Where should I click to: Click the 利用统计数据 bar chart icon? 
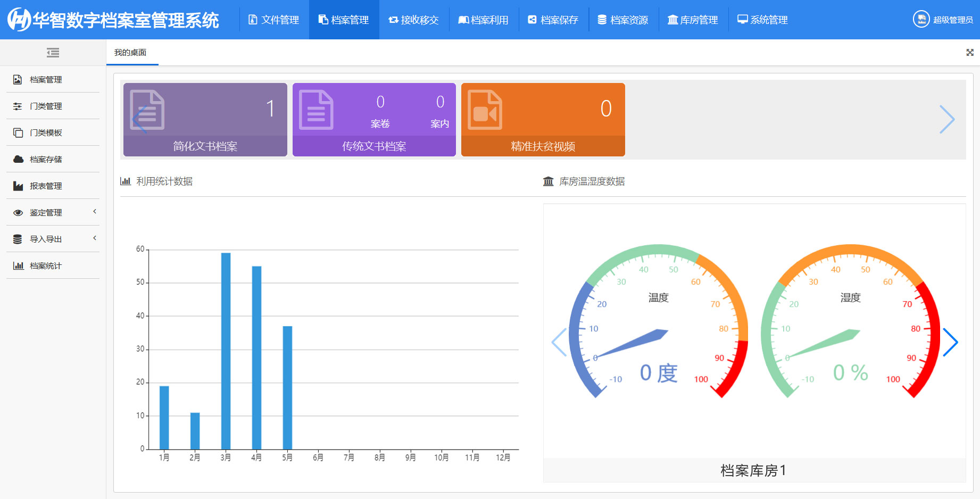coord(126,181)
